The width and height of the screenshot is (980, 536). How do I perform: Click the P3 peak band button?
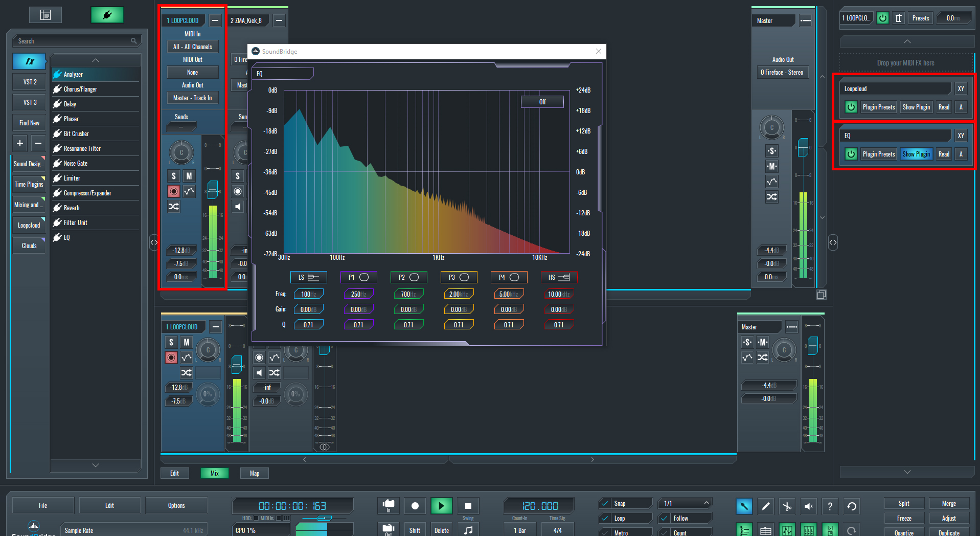pos(459,277)
